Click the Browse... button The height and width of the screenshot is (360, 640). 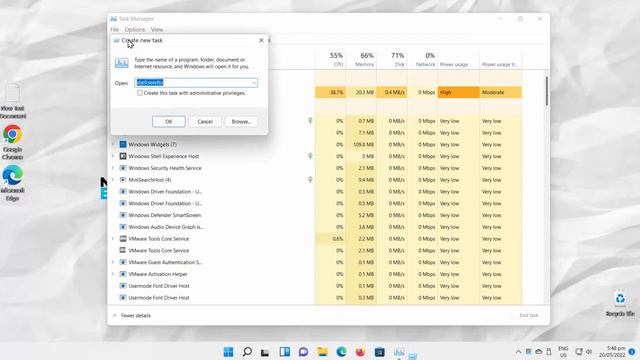241,122
